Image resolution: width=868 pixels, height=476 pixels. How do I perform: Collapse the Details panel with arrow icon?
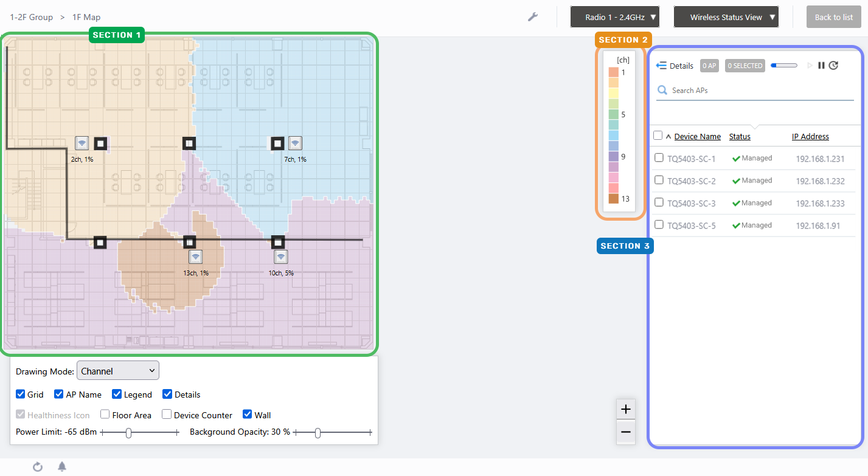click(x=661, y=66)
